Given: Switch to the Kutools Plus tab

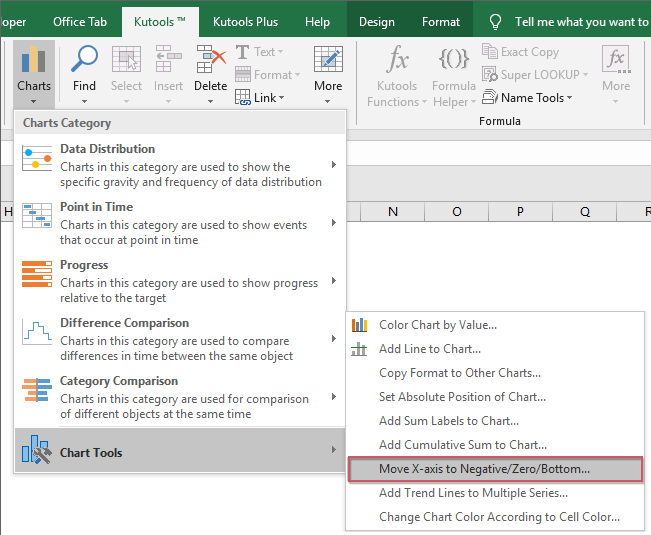Looking at the screenshot, I should (x=246, y=21).
